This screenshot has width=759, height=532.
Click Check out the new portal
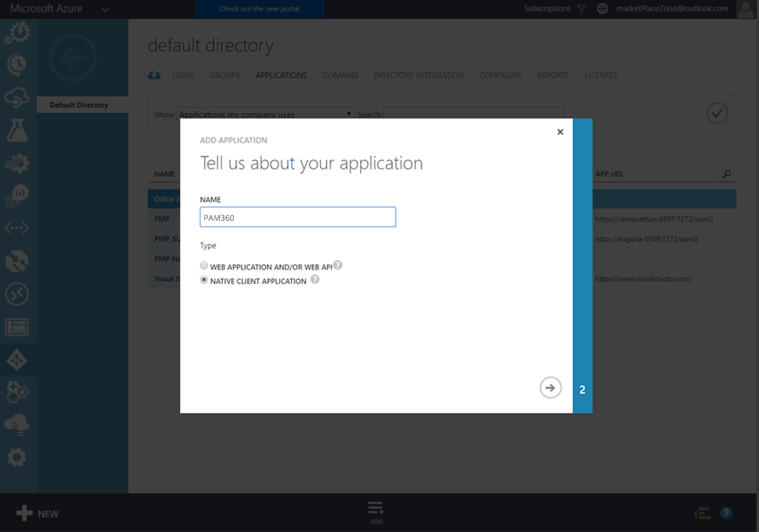(x=259, y=9)
